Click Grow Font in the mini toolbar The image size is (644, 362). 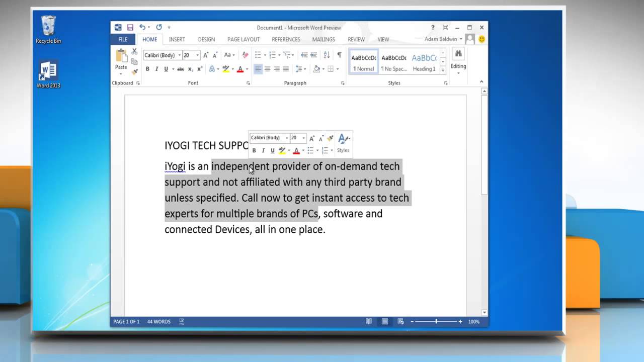click(x=312, y=138)
